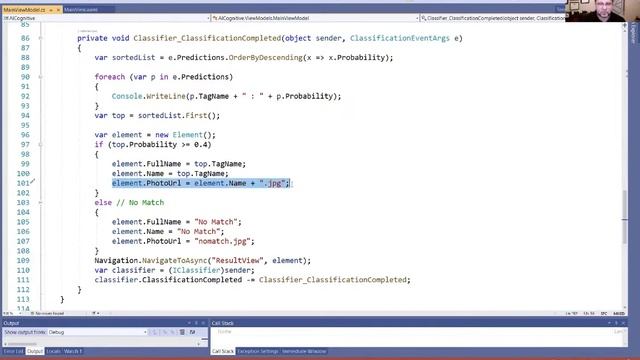Close the Call Stack panel

click(x=623, y=323)
